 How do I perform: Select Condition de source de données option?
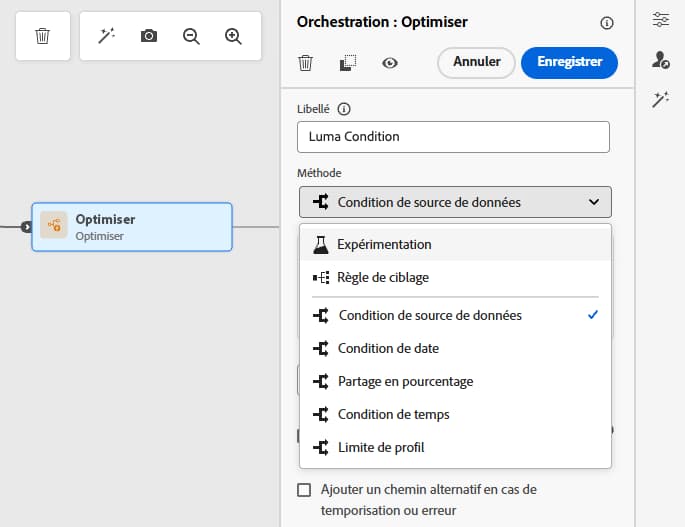coord(455,315)
